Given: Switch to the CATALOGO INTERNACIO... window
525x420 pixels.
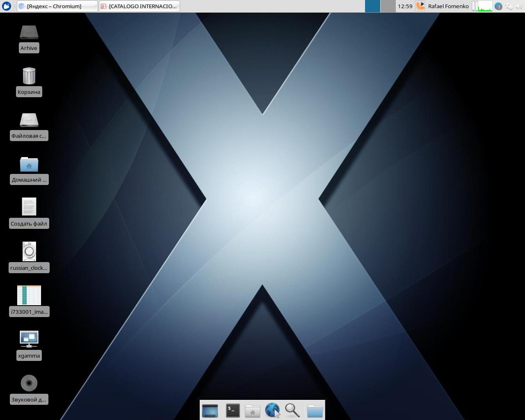Looking at the screenshot, I should pyautogui.click(x=139, y=6).
